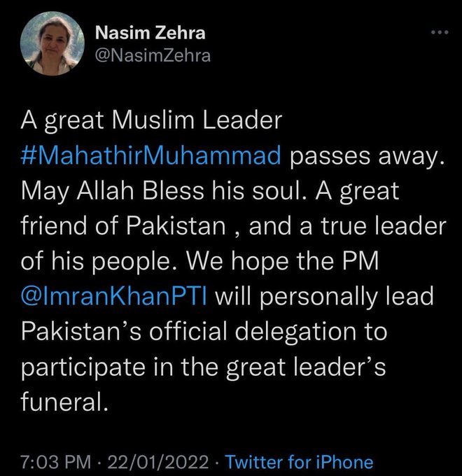This screenshot has width=462, height=476.
Task: Click the line 'participate in the great leader's'
Action: point(204,367)
